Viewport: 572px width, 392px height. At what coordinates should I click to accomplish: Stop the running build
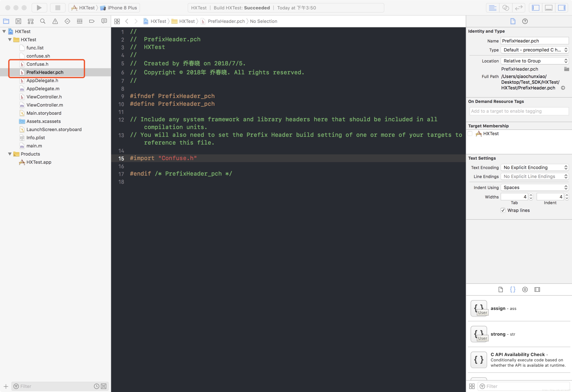[58, 8]
